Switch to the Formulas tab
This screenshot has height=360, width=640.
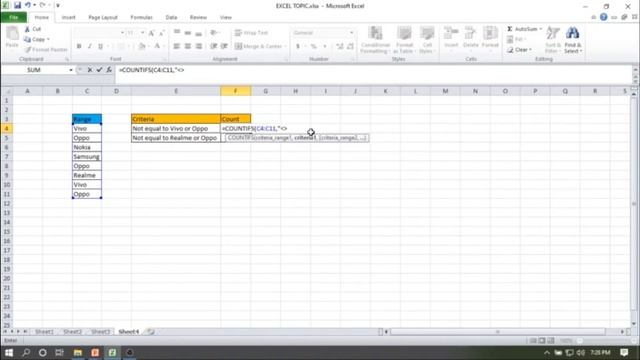(141, 17)
